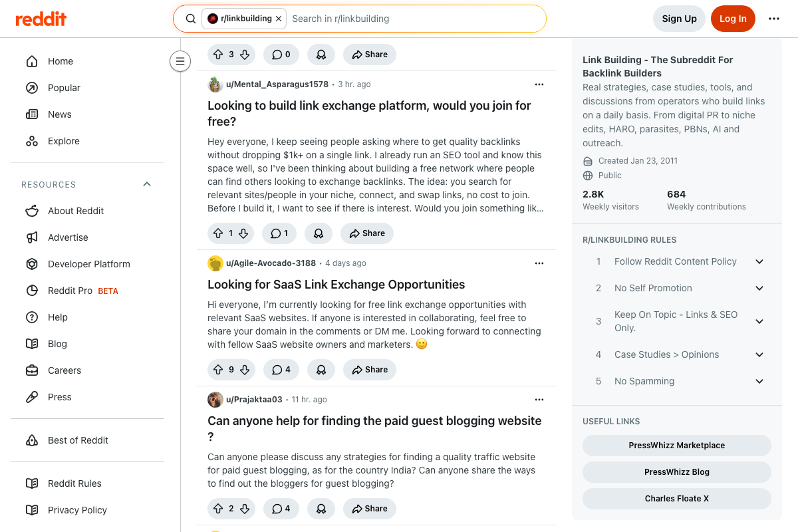Downvote the topmost post with 3 votes
Image resolution: width=798 pixels, height=532 pixels.
coord(245,55)
